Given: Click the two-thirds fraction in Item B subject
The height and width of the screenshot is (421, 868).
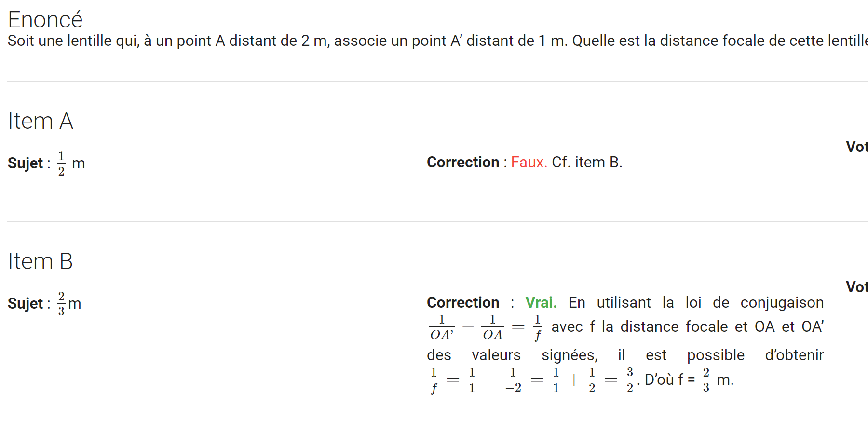Looking at the screenshot, I should tap(61, 304).
